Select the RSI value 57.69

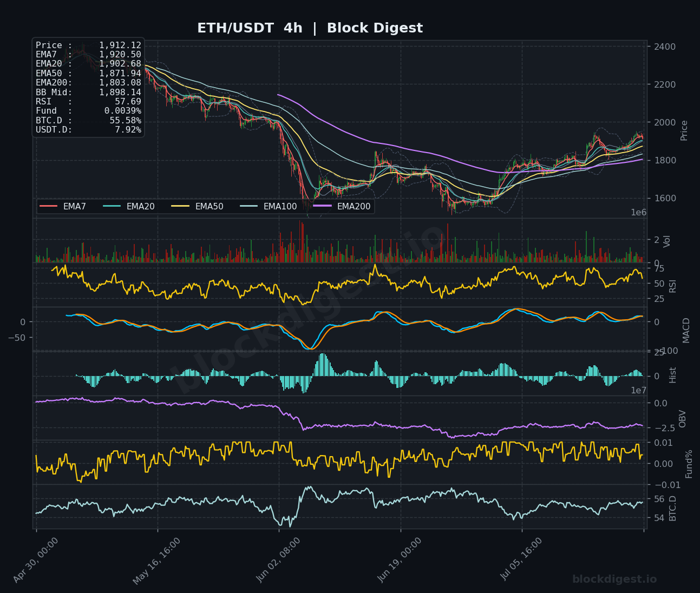(128, 102)
